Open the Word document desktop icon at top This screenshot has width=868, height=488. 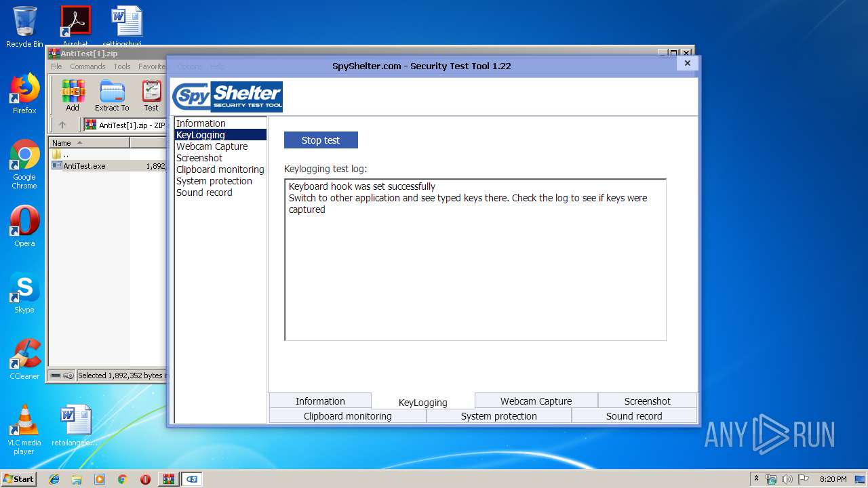tap(127, 27)
